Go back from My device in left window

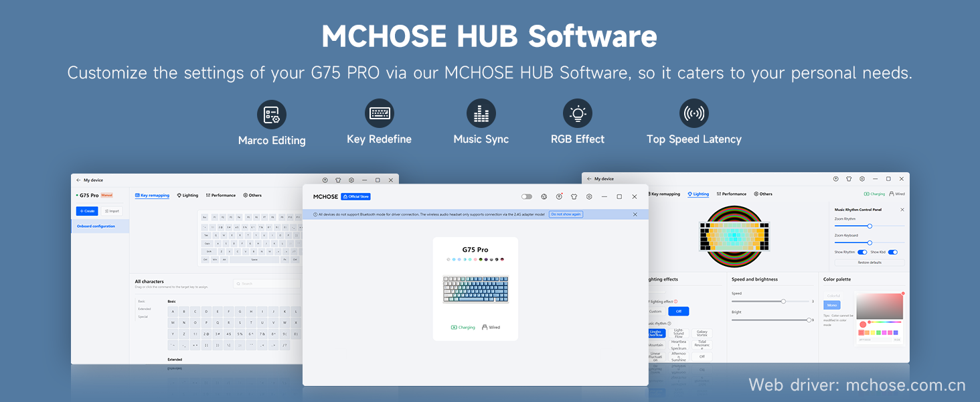78,180
